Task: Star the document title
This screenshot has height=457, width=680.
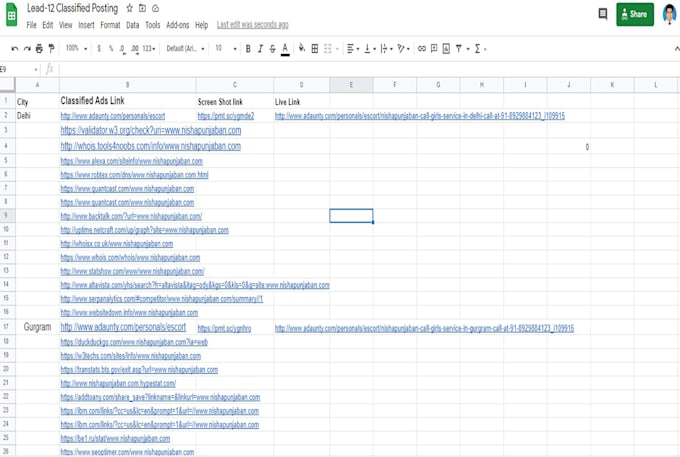Action: (129, 8)
